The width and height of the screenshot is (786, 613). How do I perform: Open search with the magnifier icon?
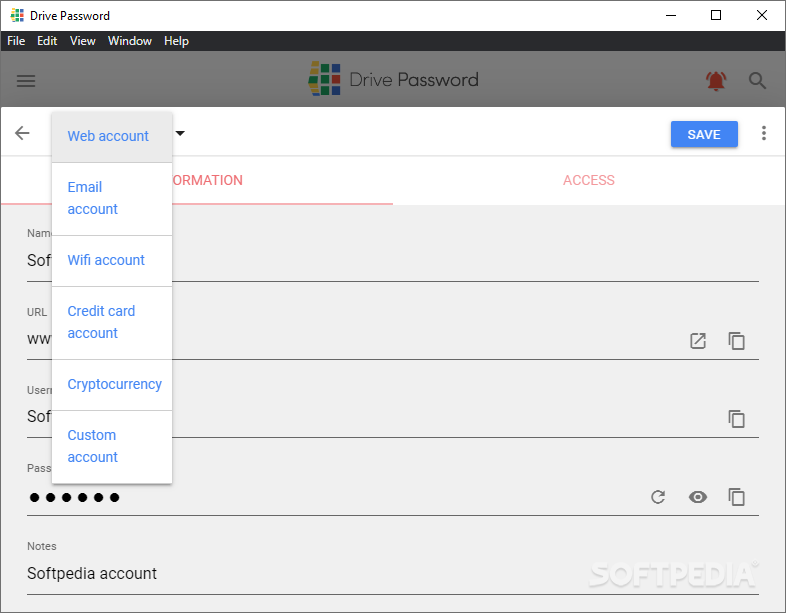tap(757, 80)
